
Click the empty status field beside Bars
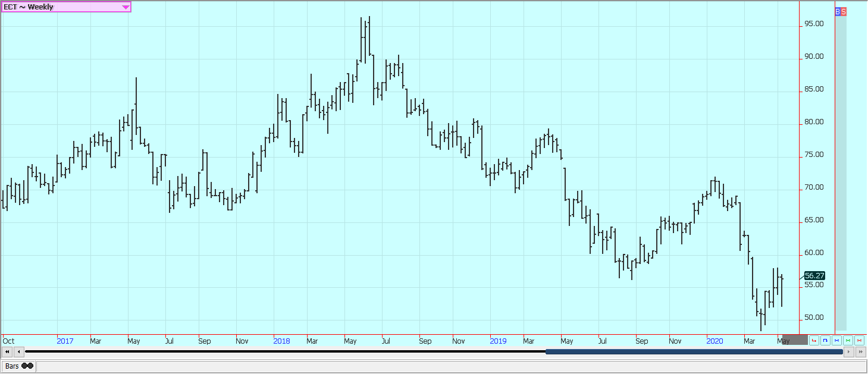[451, 366]
